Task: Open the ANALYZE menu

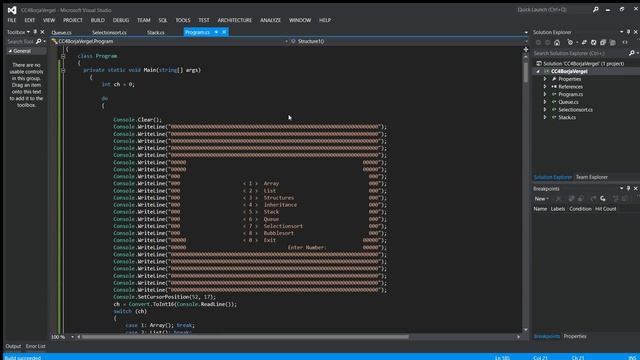Action: pos(271,20)
